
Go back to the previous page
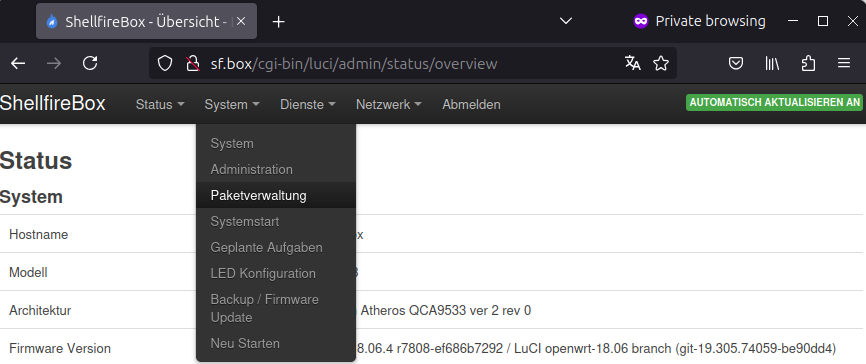[18, 64]
